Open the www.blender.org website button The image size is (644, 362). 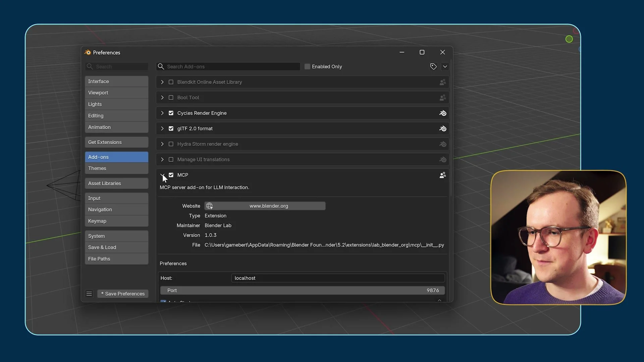click(x=265, y=206)
